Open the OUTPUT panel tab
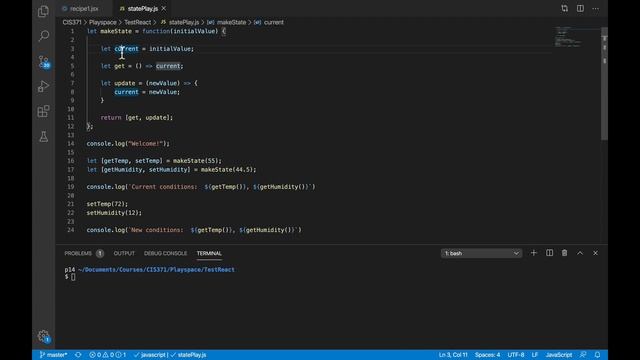The image size is (640, 360). pyautogui.click(x=124, y=253)
